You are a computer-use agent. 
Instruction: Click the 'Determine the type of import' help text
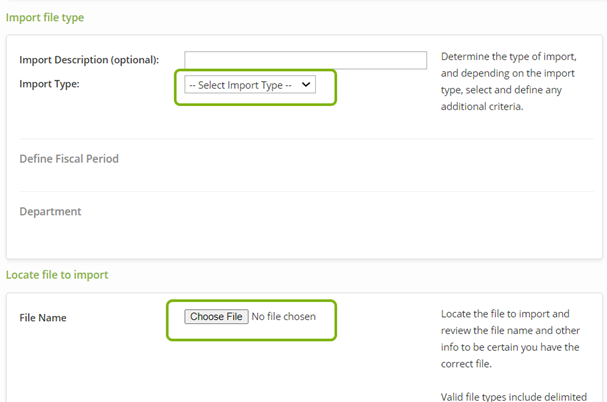tap(508, 57)
